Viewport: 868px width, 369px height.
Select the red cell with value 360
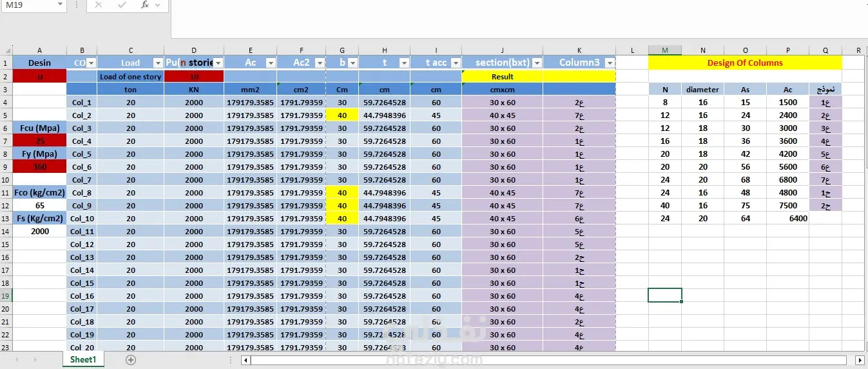coord(39,166)
